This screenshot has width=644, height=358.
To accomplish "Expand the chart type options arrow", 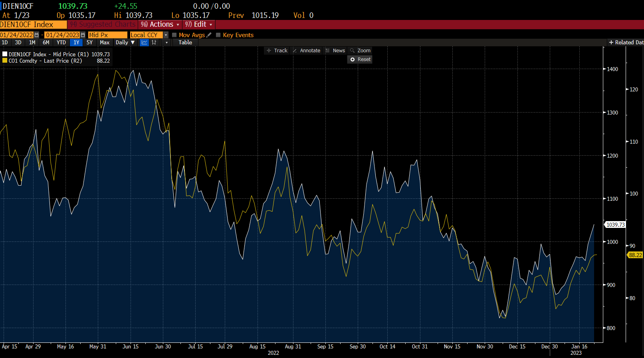I will (166, 42).
